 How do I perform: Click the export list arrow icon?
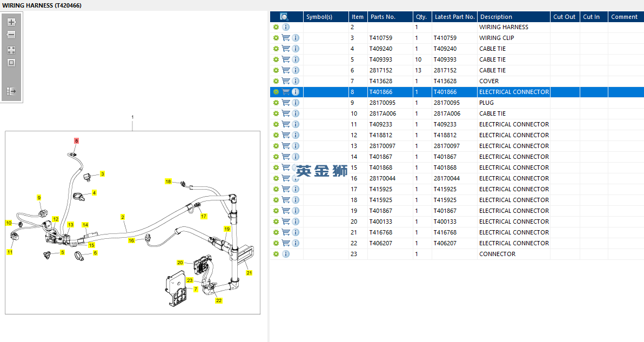click(11, 91)
